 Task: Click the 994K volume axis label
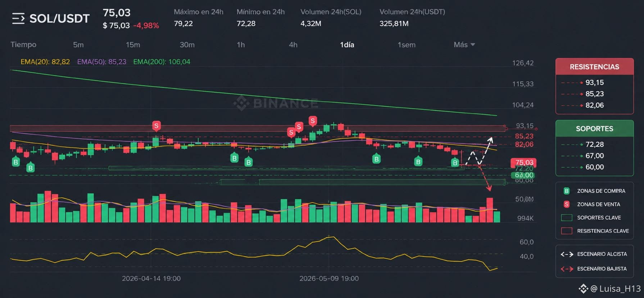click(525, 218)
